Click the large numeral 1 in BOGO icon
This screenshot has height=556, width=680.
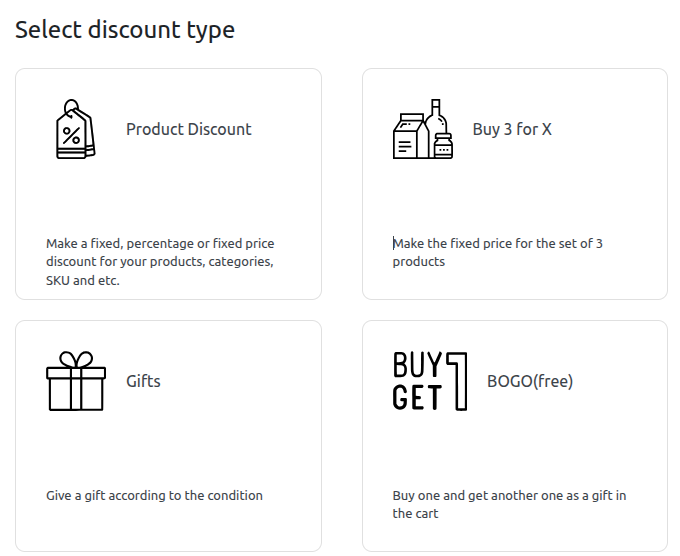coord(458,381)
